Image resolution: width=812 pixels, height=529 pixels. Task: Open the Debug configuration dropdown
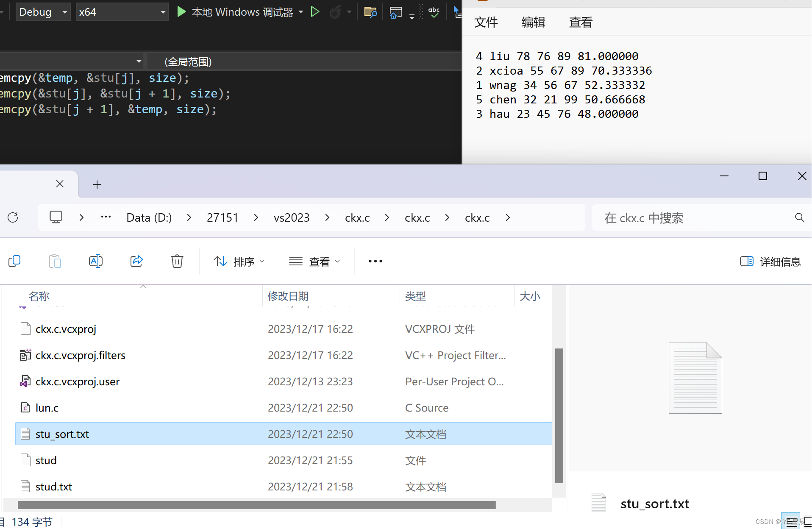[43, 12]
